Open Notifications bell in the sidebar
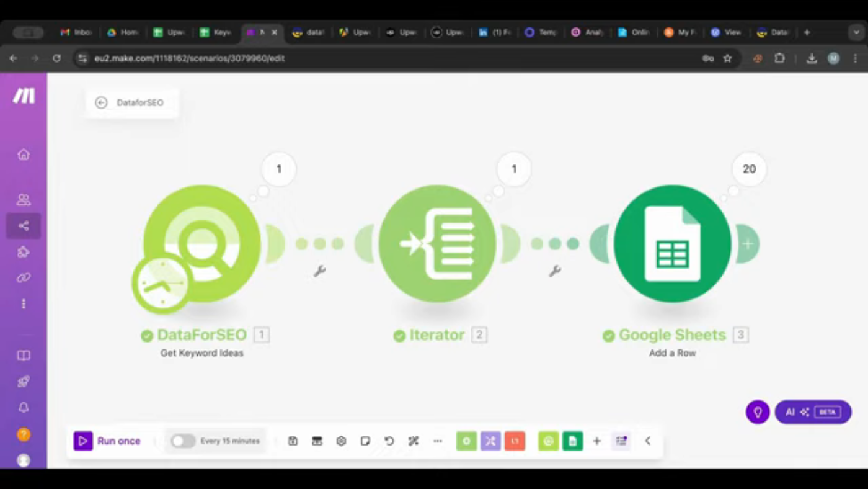 click(24, 408)
